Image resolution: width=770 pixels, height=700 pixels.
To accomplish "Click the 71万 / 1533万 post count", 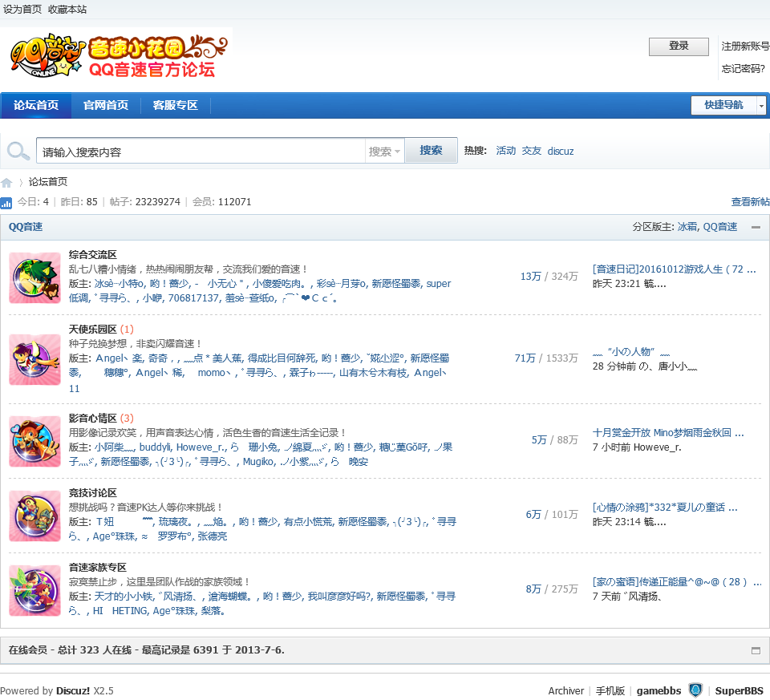I will (546, 358).
